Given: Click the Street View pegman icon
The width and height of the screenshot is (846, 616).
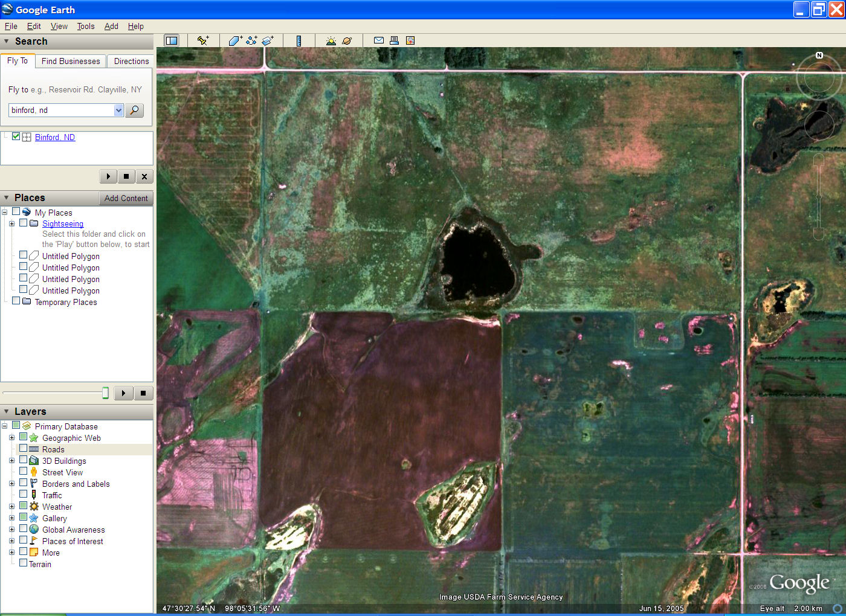Looking at the screenshot, I should pos(34,472).
